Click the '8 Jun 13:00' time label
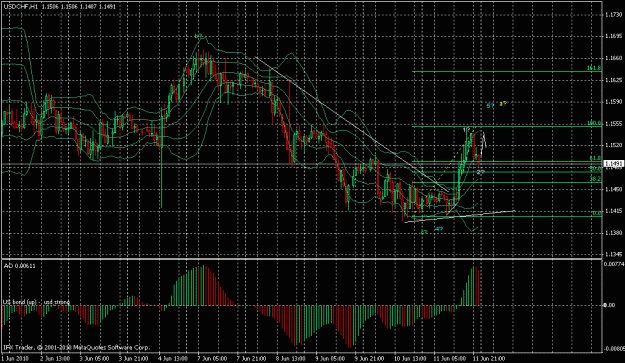Viewport: 625px width, 363px height. coord(291,359)
